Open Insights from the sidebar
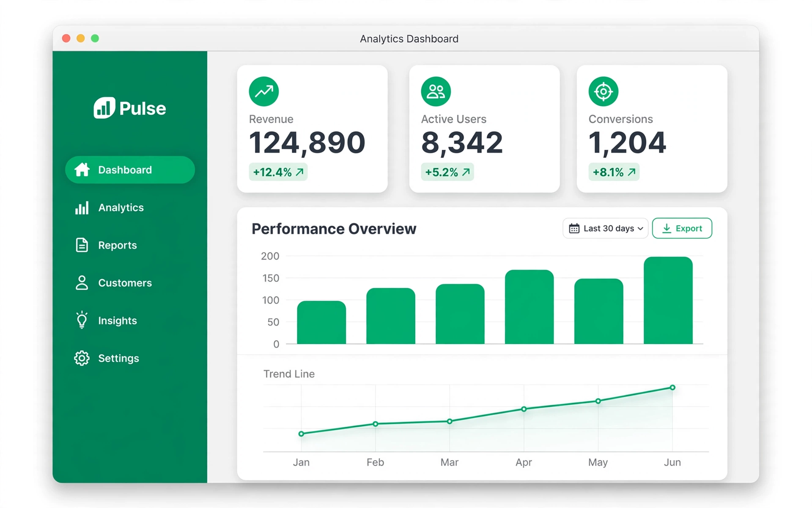Image resolution: width=812 pixels, height=508 pixels. (118, 320)
